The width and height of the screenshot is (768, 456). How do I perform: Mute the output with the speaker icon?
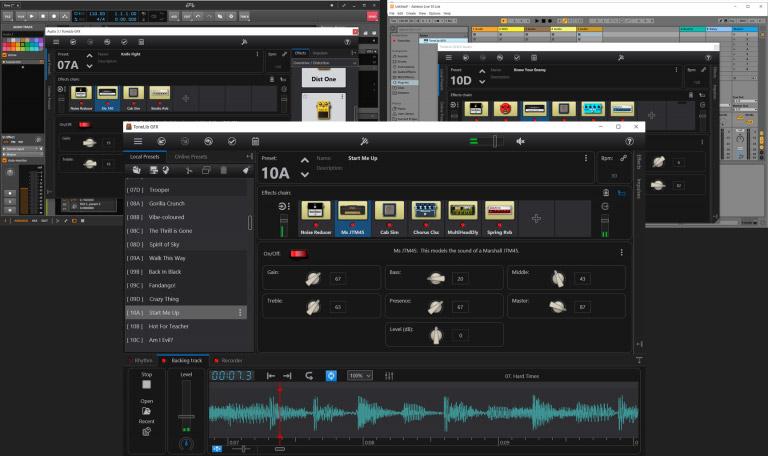[x=520, y=141]
